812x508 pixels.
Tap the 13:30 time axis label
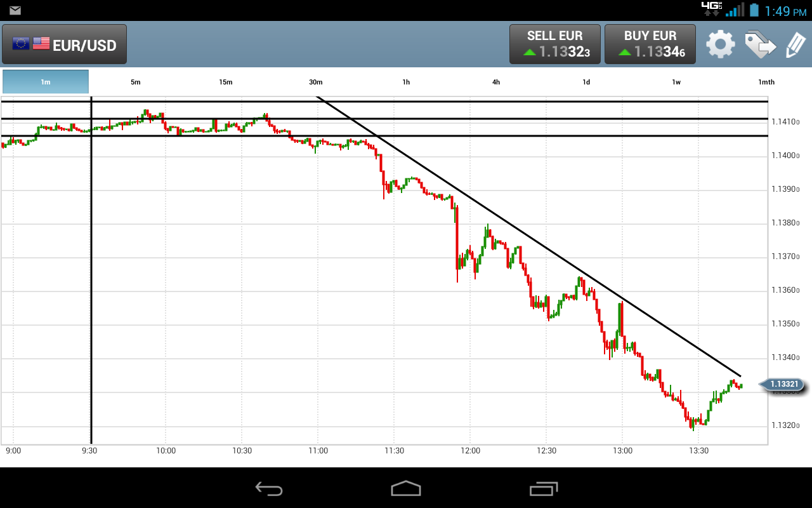pyautogui.click(x=698, y=451)
